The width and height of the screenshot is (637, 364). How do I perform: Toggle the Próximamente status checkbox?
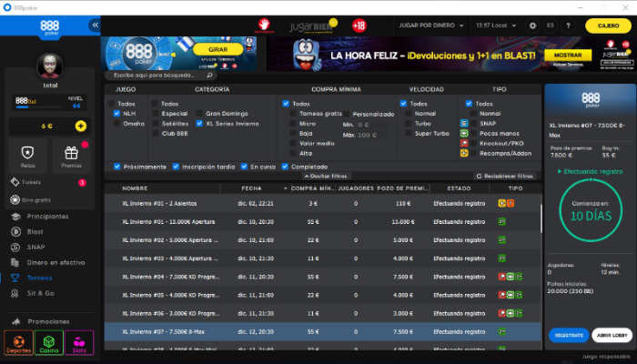[x=117, y=167]
